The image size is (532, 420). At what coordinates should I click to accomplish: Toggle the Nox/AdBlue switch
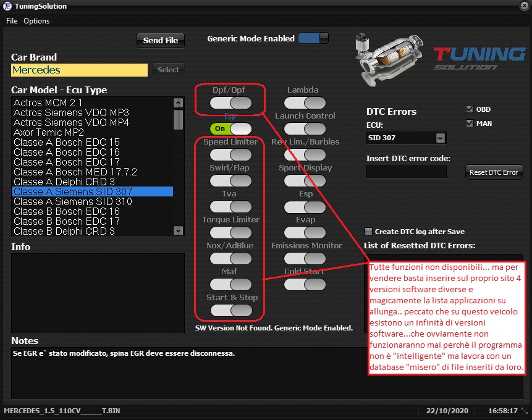click(230, 259)
